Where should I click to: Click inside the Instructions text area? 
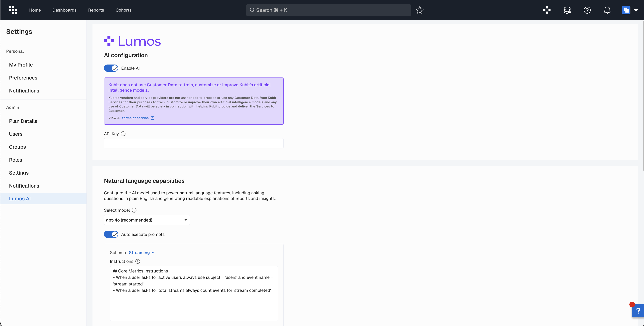click(x=194, y=293)
